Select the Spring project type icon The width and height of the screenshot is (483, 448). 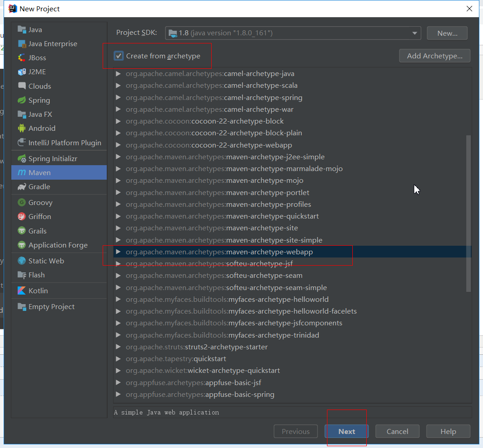[21, 100]
